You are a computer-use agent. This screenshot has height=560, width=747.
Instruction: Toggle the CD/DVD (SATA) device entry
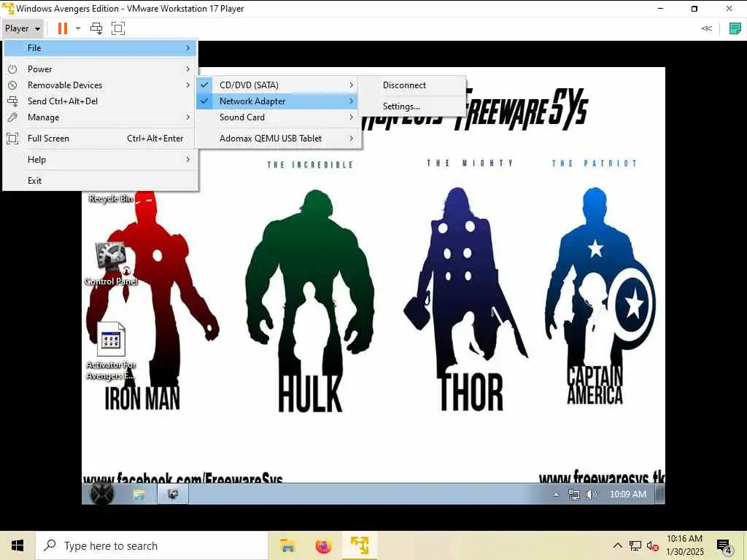click(278, 85)
